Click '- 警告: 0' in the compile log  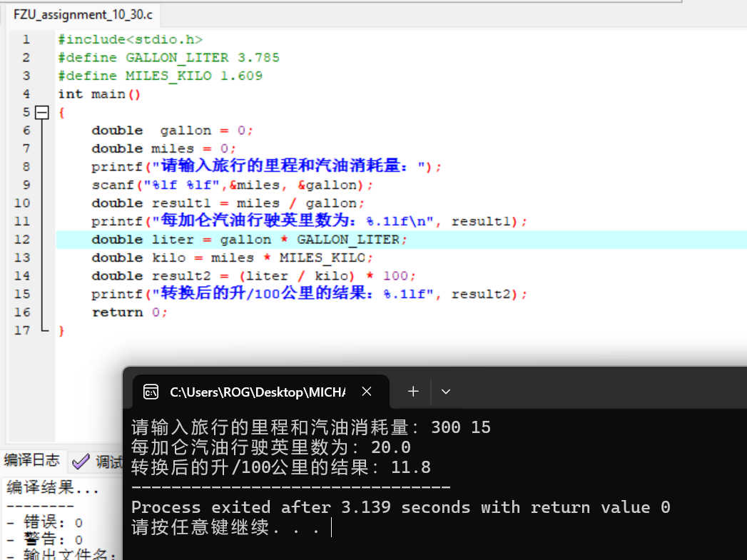[x=45, y=539]
